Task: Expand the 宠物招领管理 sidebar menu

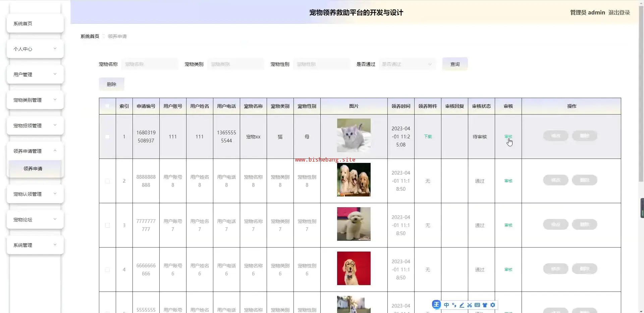Action: click(35, 126)
